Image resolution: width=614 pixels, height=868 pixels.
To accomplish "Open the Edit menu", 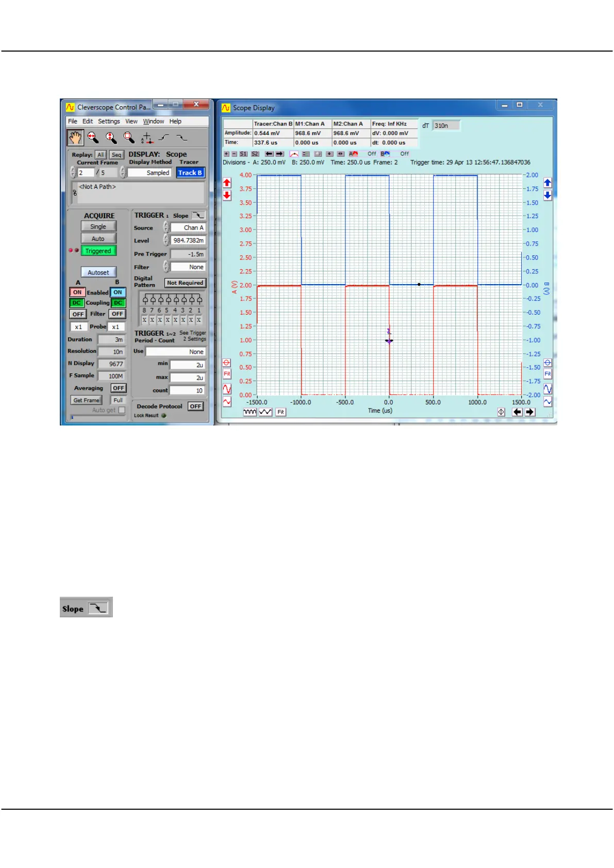I will click(88, 121).
